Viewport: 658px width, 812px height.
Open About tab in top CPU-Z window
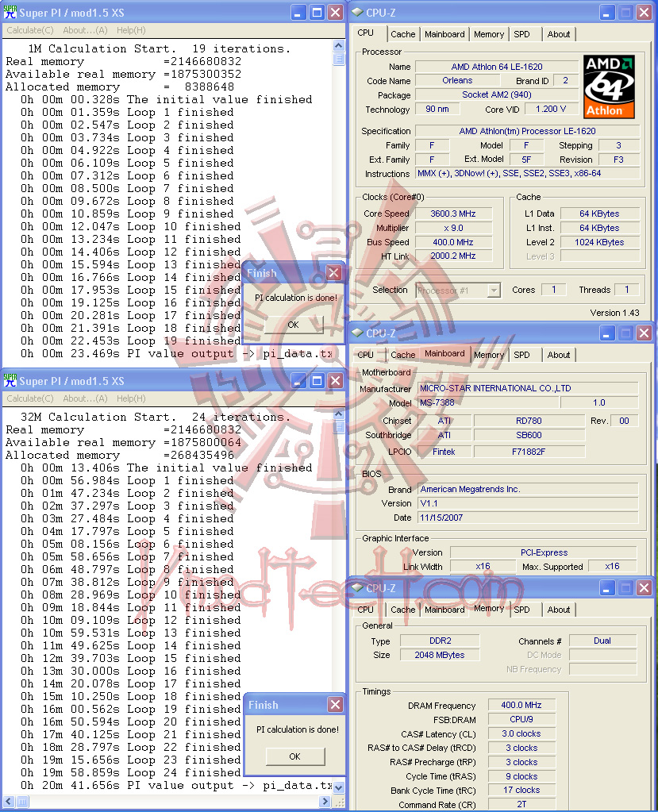[x=559, y=34]
